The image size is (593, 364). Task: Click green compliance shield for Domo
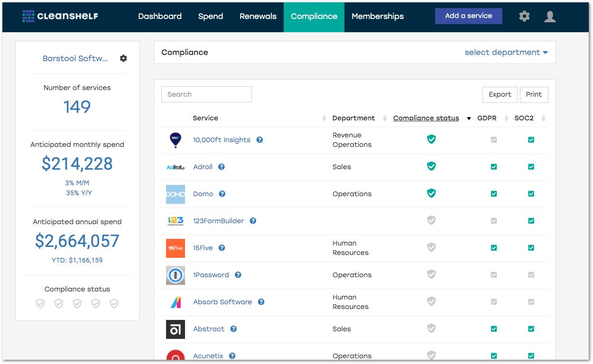[431, 193]
